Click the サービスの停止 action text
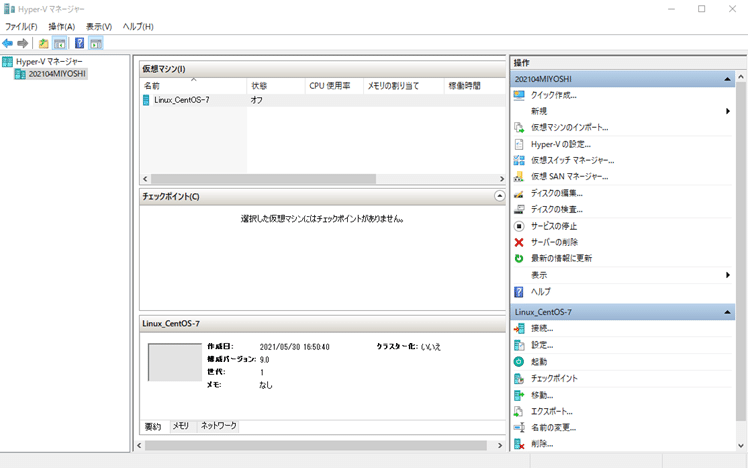 point(554,226)
